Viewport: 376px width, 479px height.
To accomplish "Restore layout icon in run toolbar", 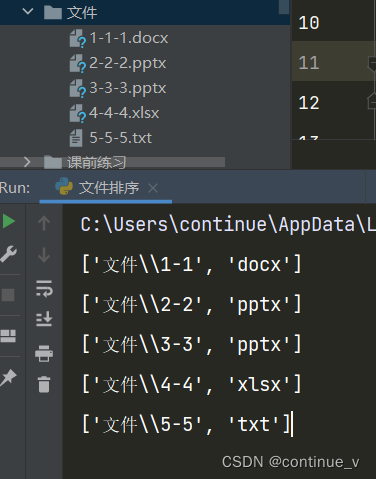I will coord(8,336).
